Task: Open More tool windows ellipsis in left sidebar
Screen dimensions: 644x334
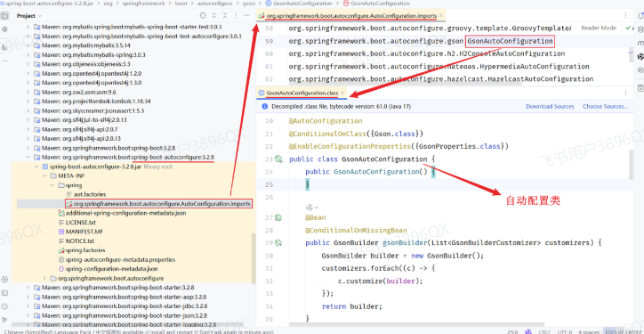Action: [4, 61]
